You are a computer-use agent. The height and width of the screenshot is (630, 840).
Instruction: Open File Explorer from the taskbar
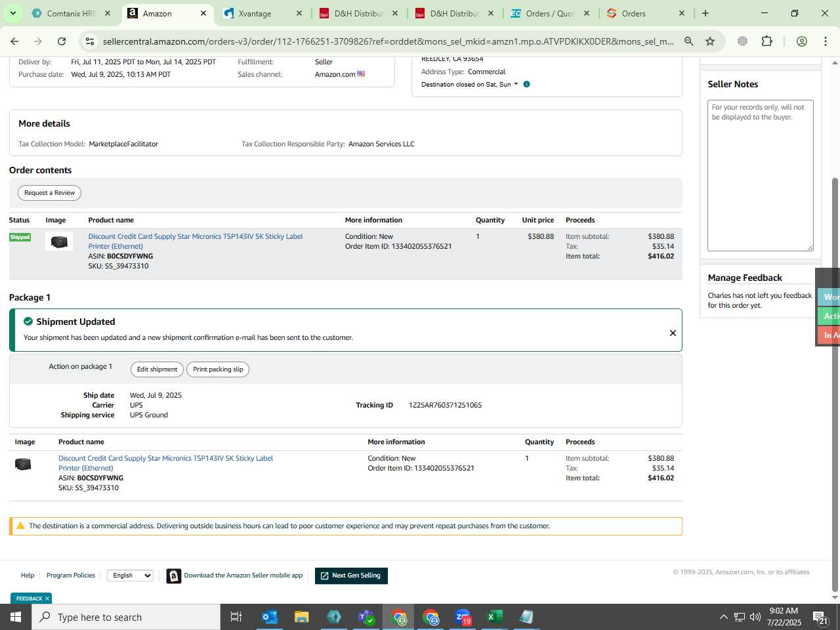[x=301, y=617]
